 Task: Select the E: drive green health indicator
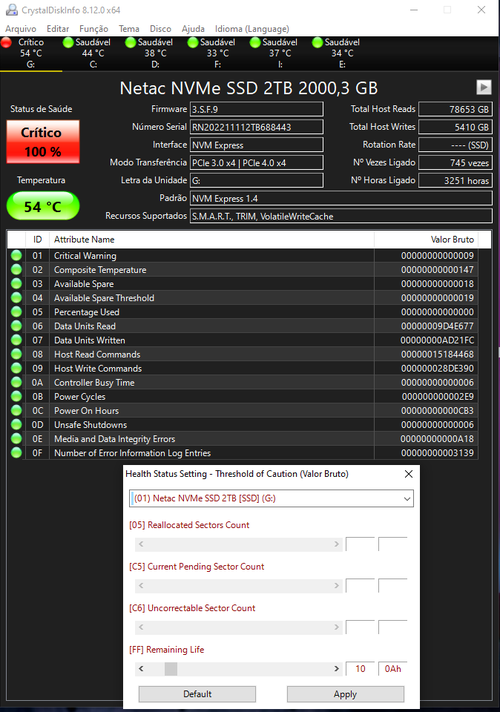(x=317, y=42)
